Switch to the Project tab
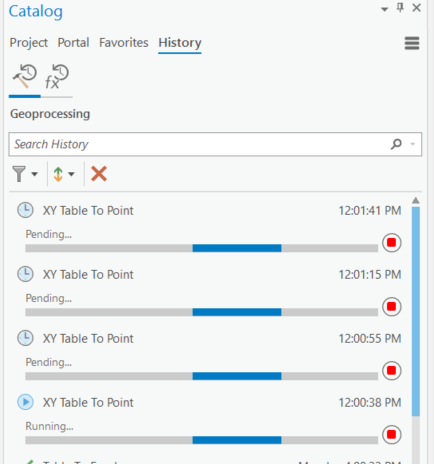Viewport: 434px width, 464px height. pyautogui.click(x=29, y=43)
